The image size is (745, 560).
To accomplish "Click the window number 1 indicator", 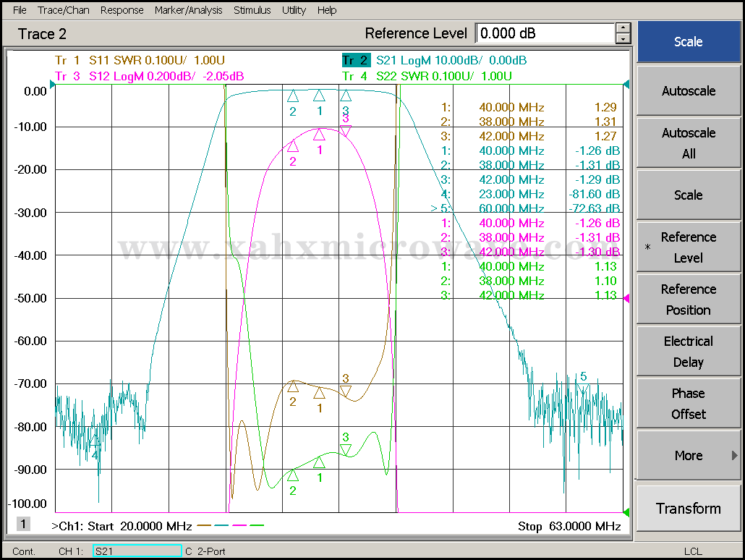I will click(23, 524).
